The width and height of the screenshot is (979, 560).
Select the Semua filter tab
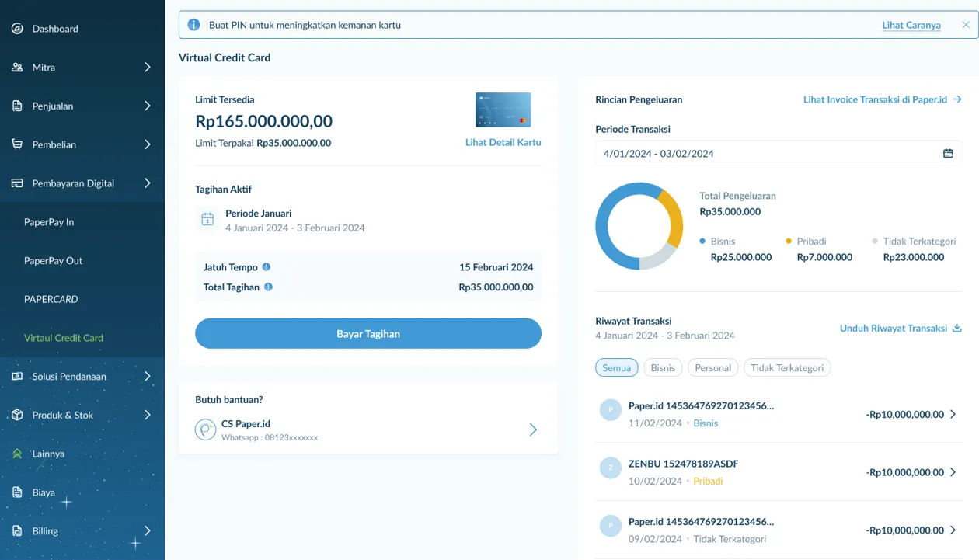click(x=616, y=367)
